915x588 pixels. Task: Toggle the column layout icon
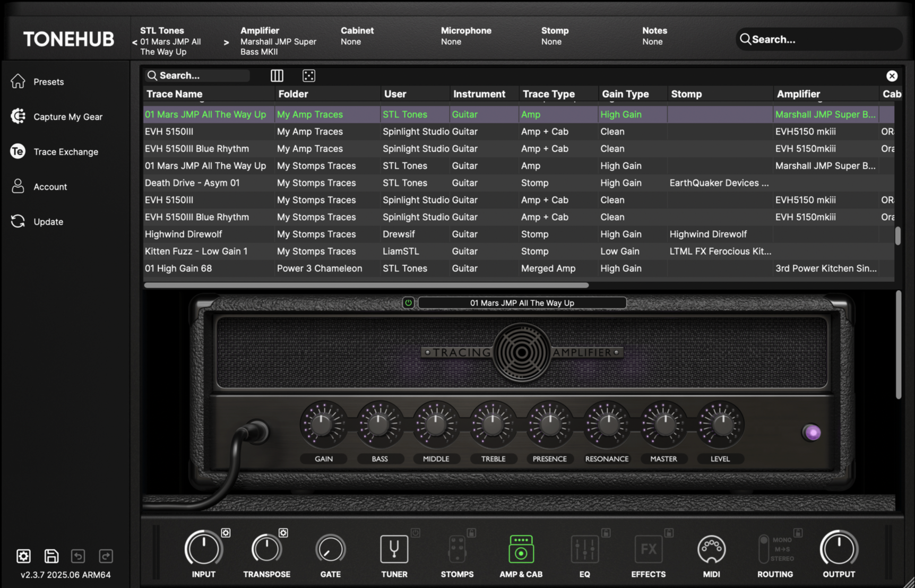[277, 75]
